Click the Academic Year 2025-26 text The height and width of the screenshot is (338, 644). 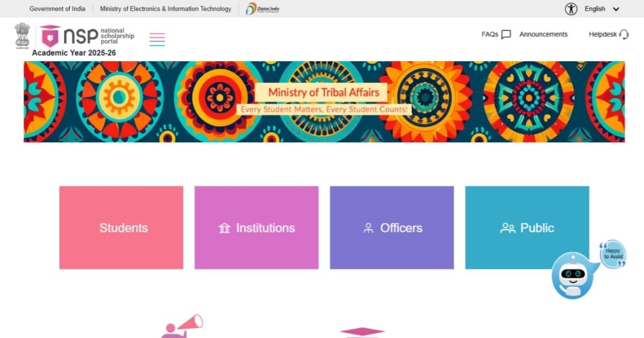click(x=74, y=53)
